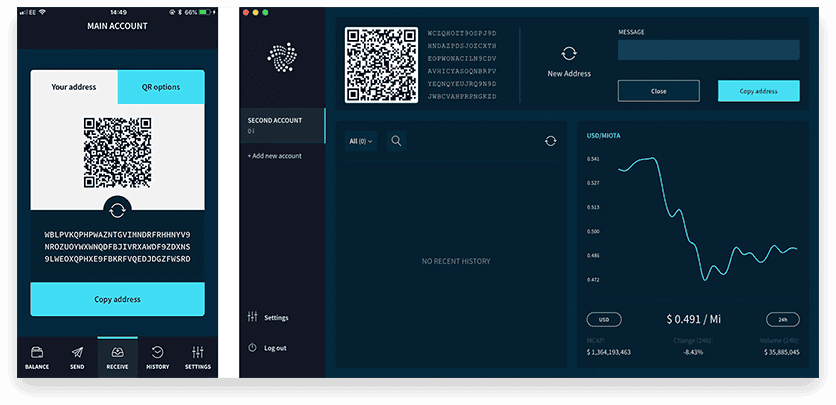Click the USD/MIOTA chart title
The image size is (836, 405).
[603, 136]
